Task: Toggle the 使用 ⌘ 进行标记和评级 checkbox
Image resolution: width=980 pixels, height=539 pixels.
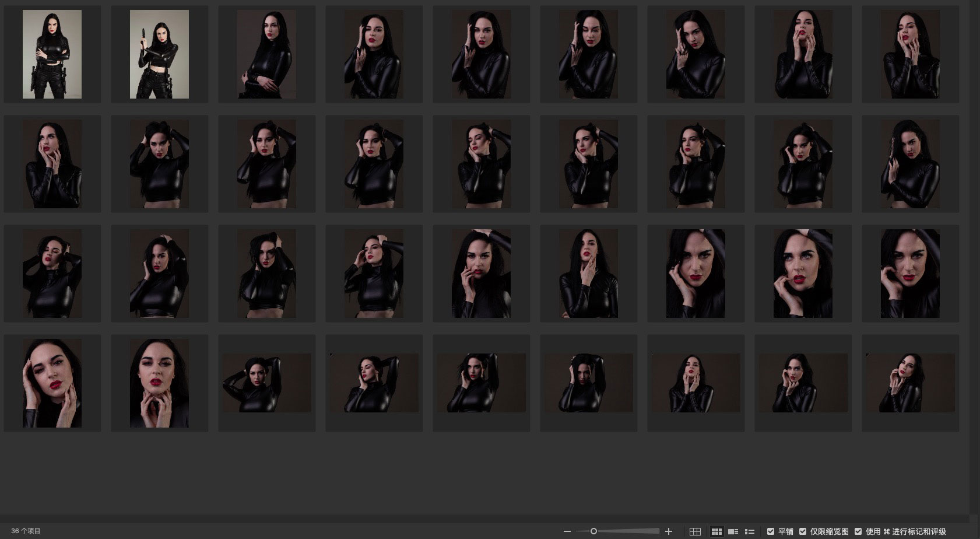Action: (x=858, y=531)
